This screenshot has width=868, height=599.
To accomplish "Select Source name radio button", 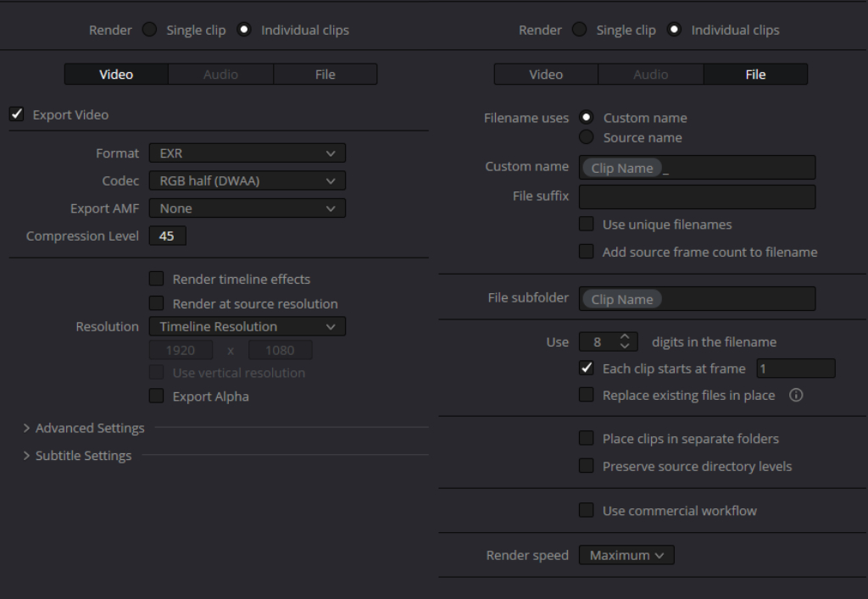I will point(586,137).
